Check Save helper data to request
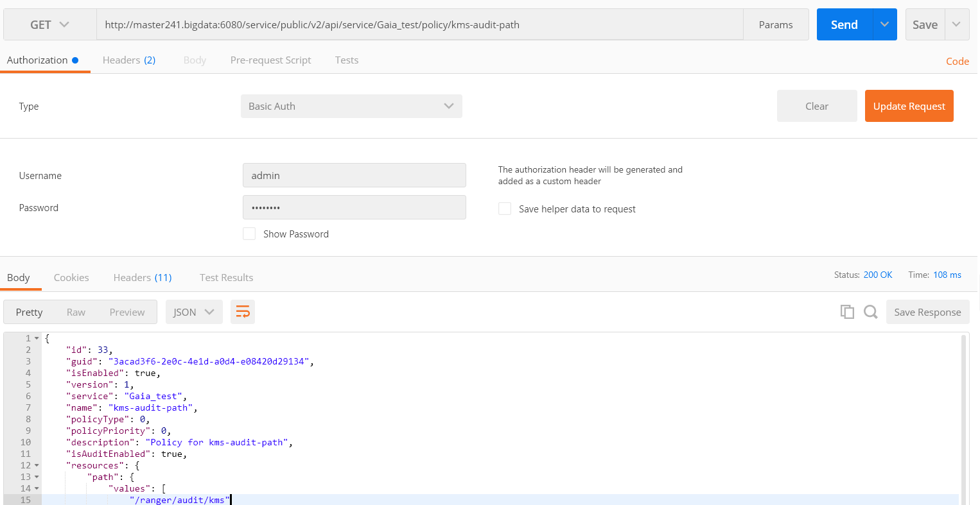 click(x=505, y=209)
